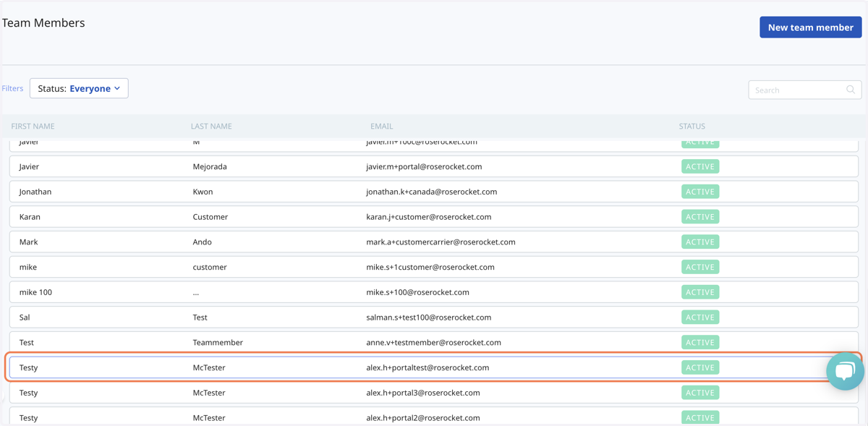Click ACTIVE badge in Jonathan Kwon row
This screenshot has height=426, width=868.
click(700, 192)
